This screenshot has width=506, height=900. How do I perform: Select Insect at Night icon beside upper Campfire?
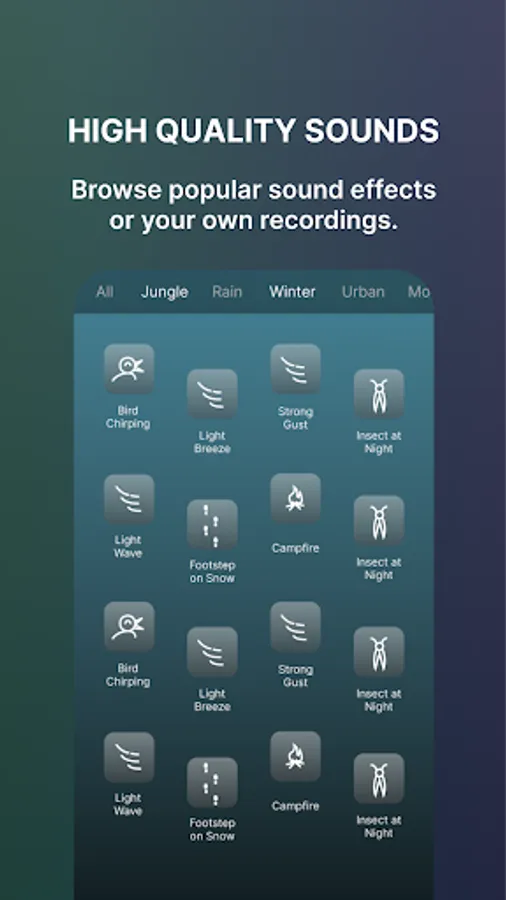click(379, 520)
